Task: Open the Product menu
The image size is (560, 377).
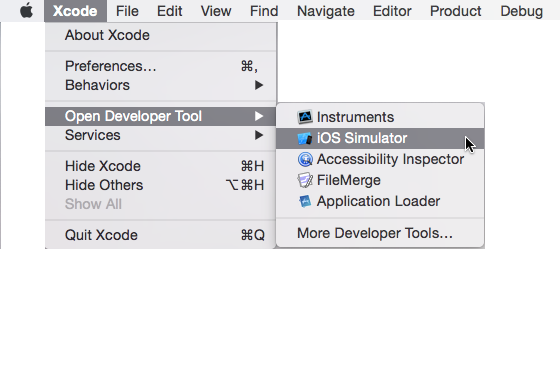Action: pos(455,11)
